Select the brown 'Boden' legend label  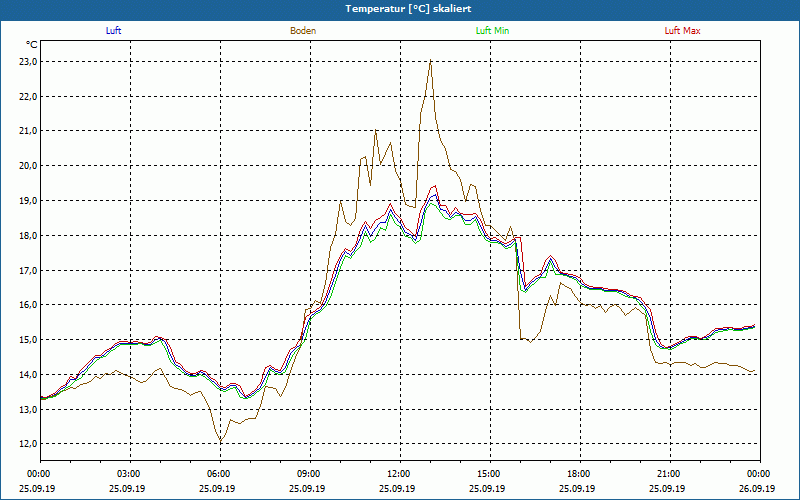click(303, 31)
